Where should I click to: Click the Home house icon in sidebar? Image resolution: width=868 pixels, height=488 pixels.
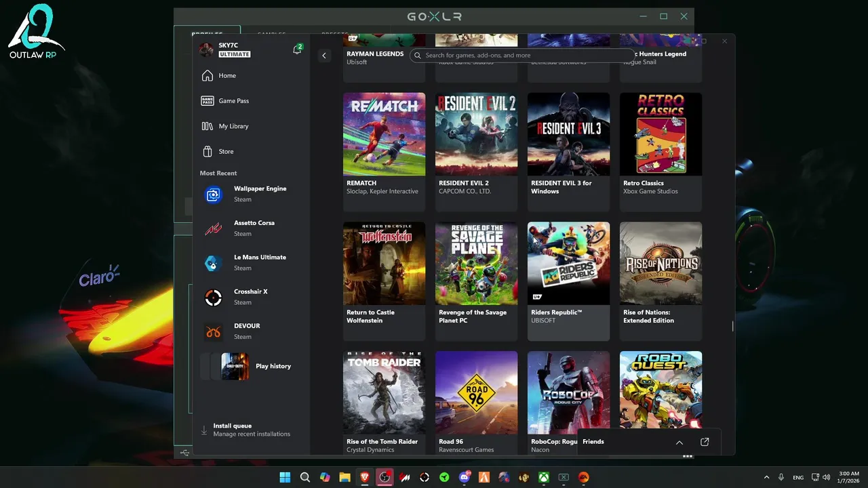[x=208, y=75]
